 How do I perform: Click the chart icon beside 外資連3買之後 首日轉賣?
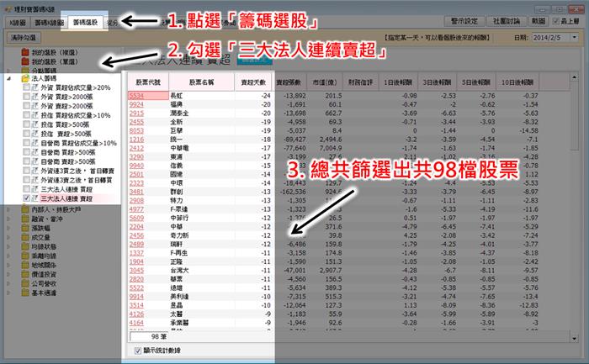[x=35, y=171]
